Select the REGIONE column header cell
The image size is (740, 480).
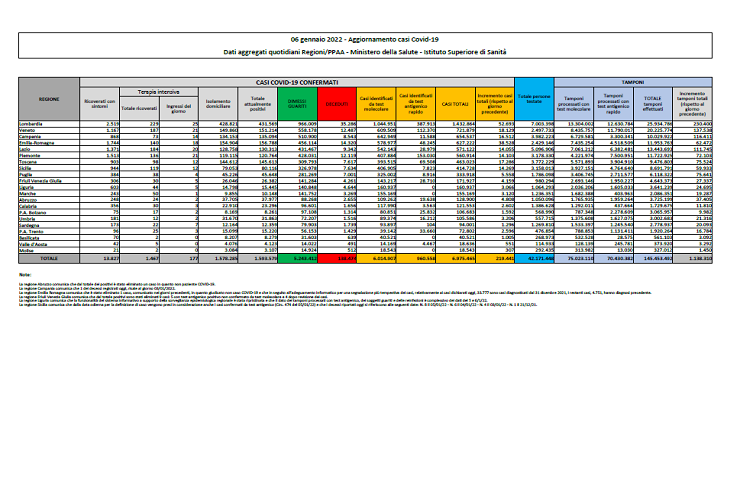pyautogui.click(x=49, y=101)
